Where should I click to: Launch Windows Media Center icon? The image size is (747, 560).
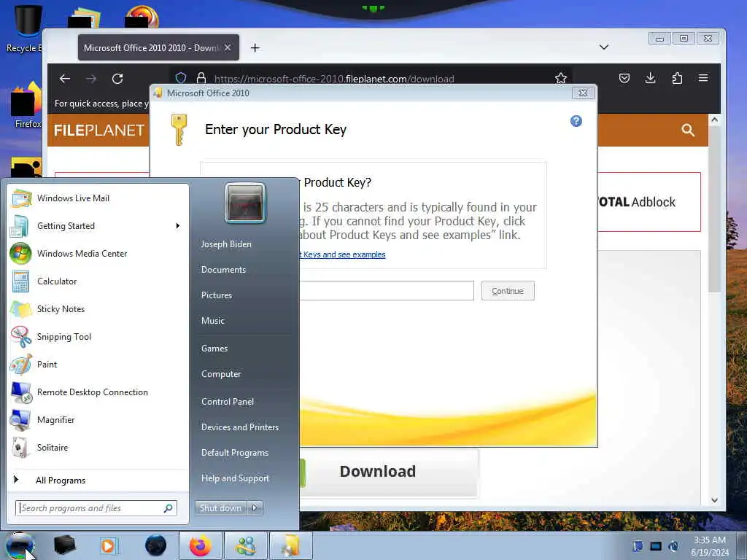20,253
